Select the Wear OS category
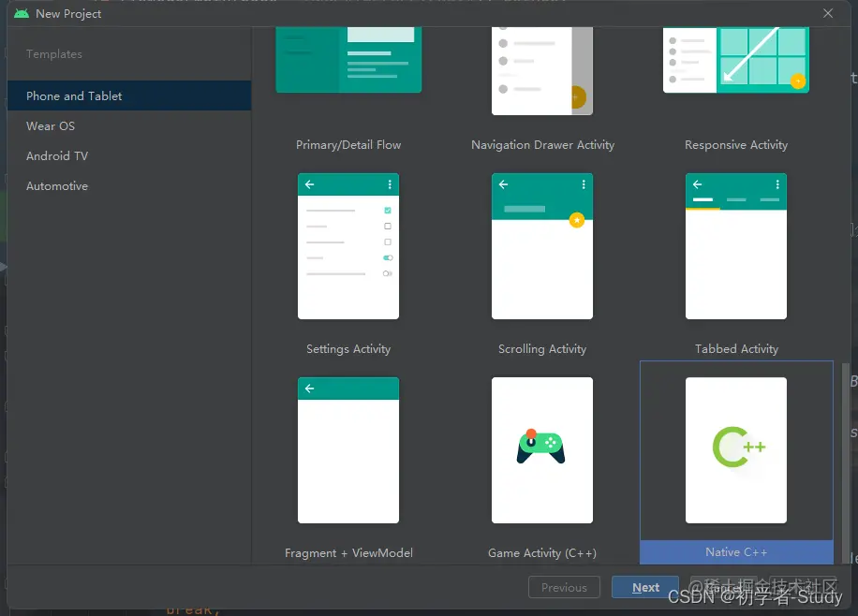The height and width of the screenshot is (616, 858). coord(129,125)
